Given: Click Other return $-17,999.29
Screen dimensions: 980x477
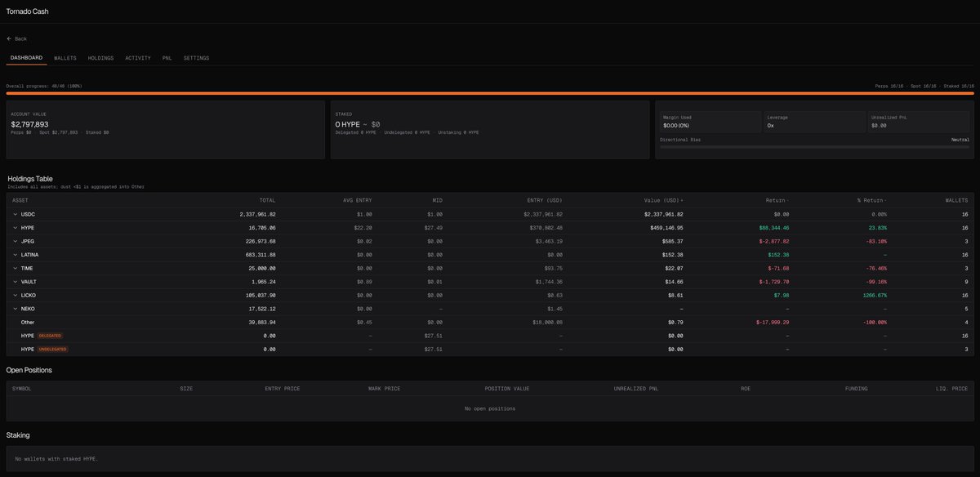Looking at the screenshot, I should (772, 322).
